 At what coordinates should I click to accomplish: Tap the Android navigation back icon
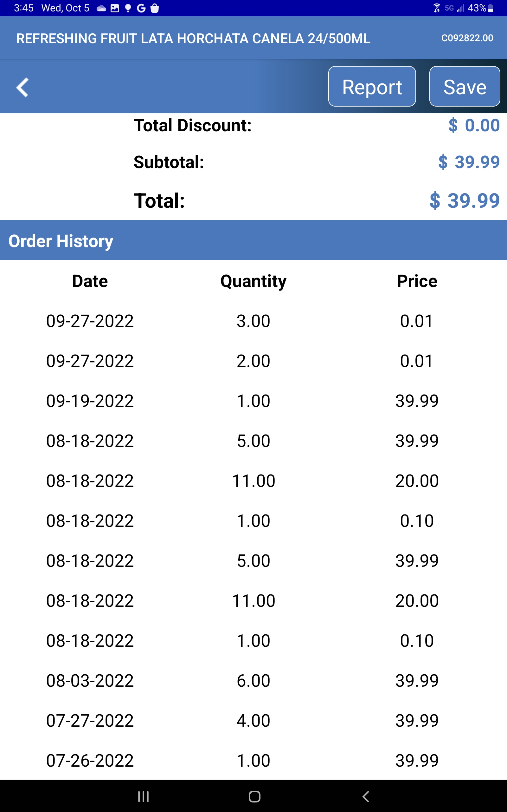pyautogui.click(x=366, y=796)
